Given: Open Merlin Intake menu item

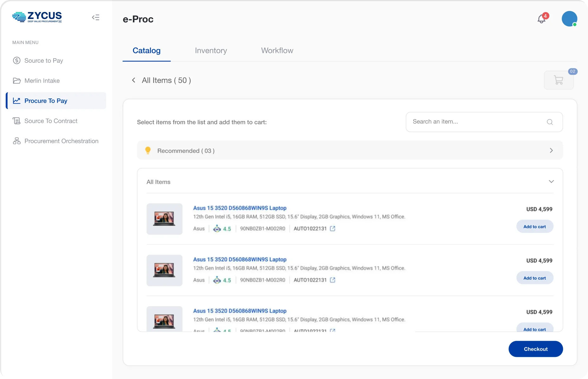Looking at the screenshot, I should [x=42, y=81].
